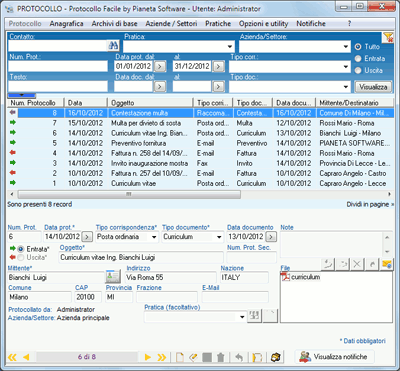Select the Entrata* radio in the record details
Screen dimensions: 400x371
[x=21, y=249]
